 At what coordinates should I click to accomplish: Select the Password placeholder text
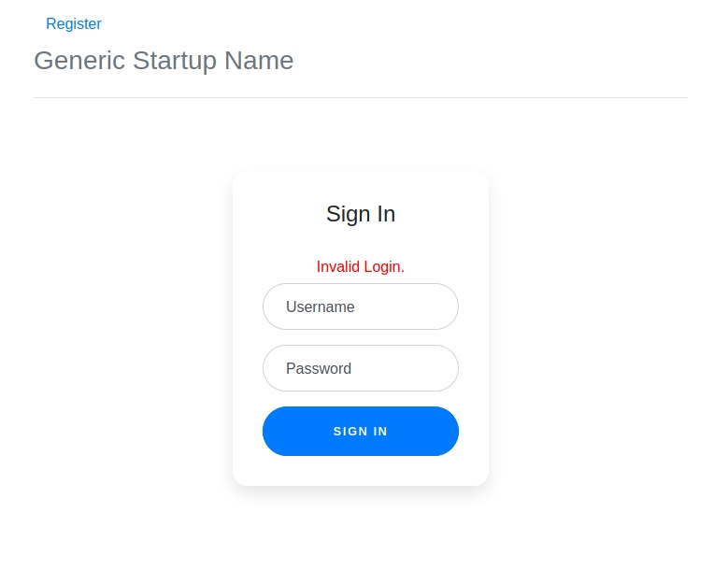pos(319,368)
